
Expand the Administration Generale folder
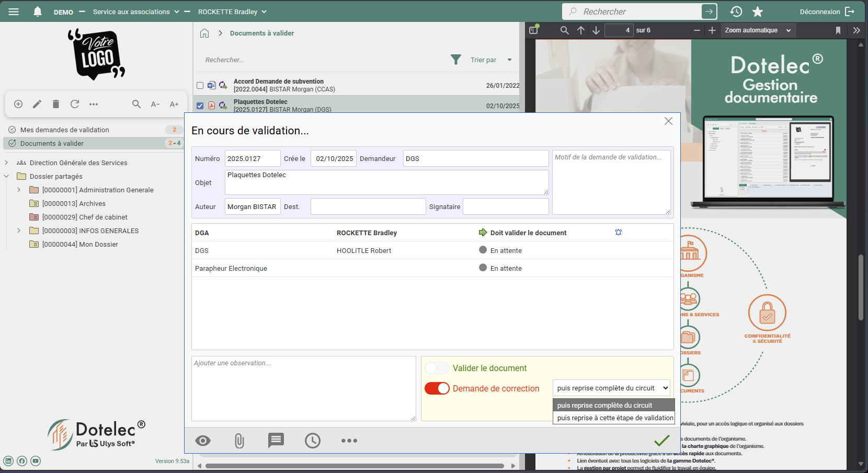click(x=19, y=190)
